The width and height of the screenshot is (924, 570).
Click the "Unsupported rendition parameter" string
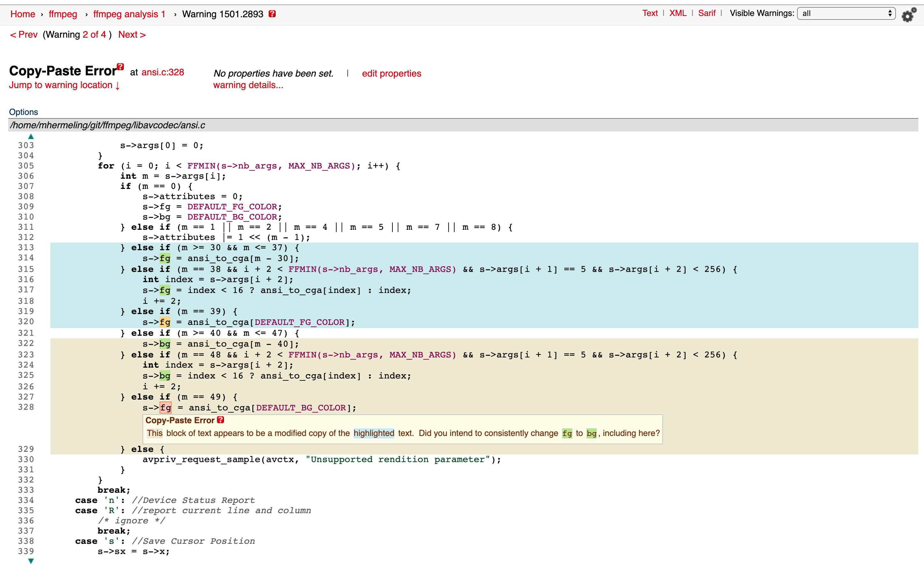tap(398, 460)
